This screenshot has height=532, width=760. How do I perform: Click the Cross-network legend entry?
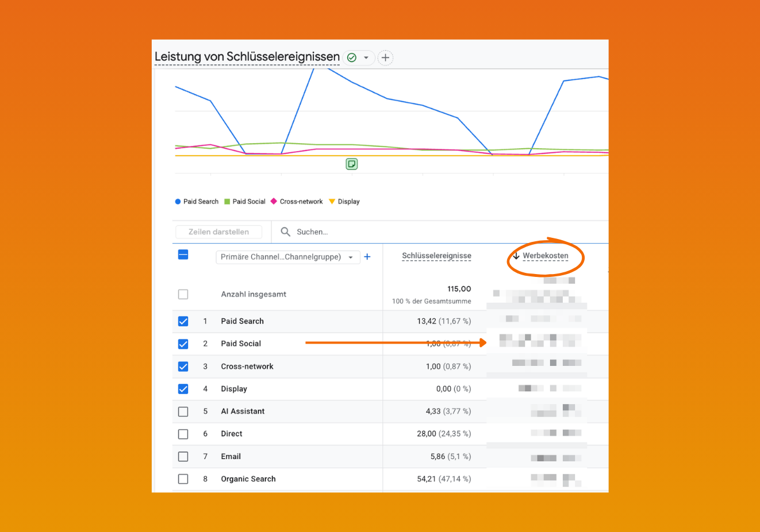coord(297,202)
